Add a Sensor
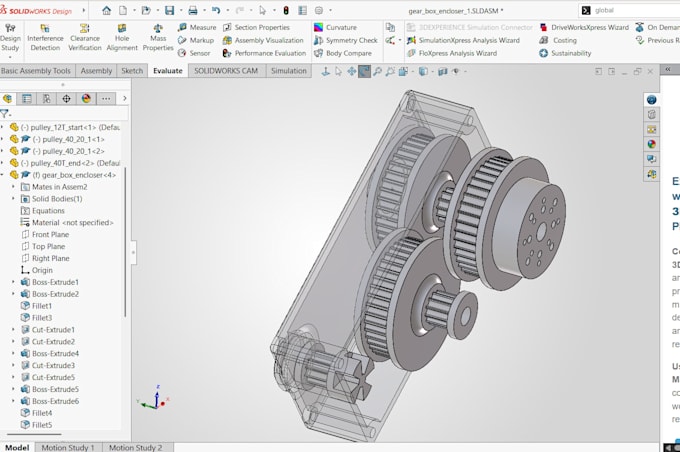The image size is (680, 452). tap(194, 53)
